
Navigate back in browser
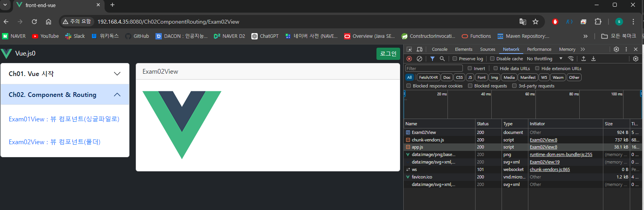[6, 22]
